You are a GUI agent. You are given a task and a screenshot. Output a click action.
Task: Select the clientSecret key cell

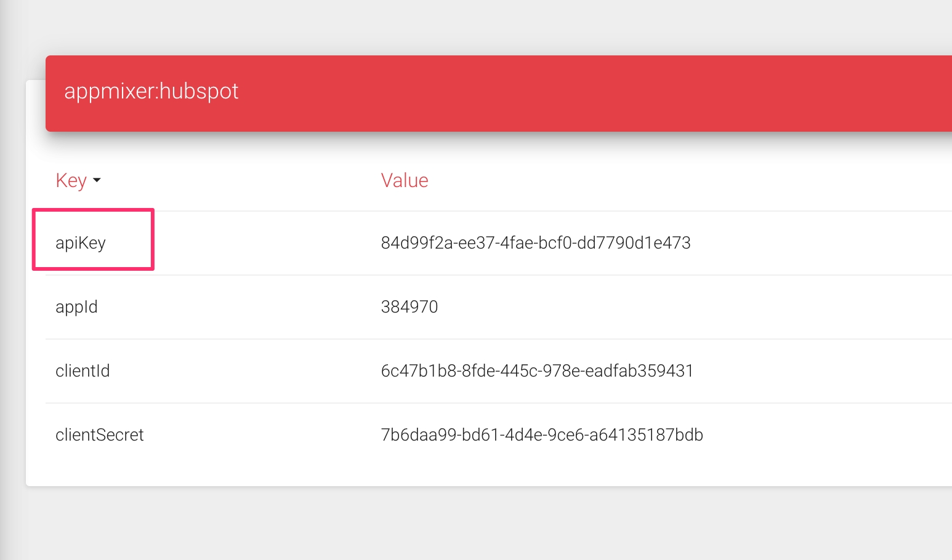pyautogui.click(x=99, y=435)
